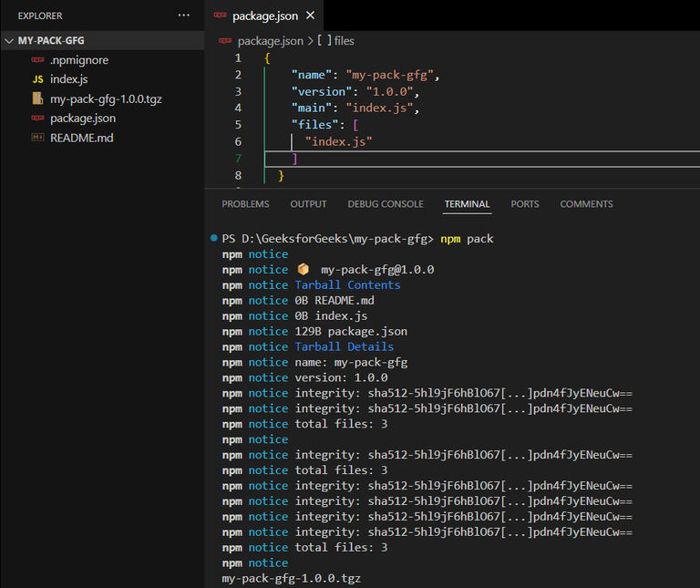Open the COMMENTS panel tab
Viewport: 700px width, 588px height.
[x=586, y=204]
